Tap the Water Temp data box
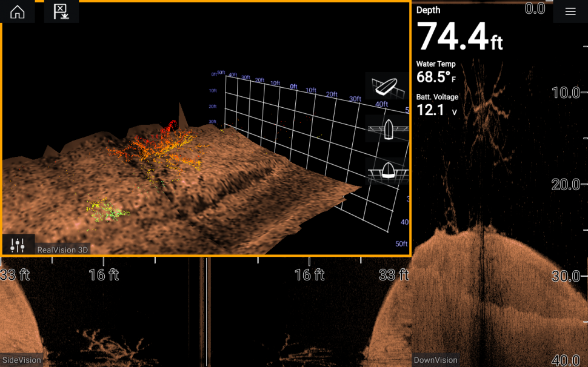The height and width of the screenshot is (367, 588). click(436, 71)
